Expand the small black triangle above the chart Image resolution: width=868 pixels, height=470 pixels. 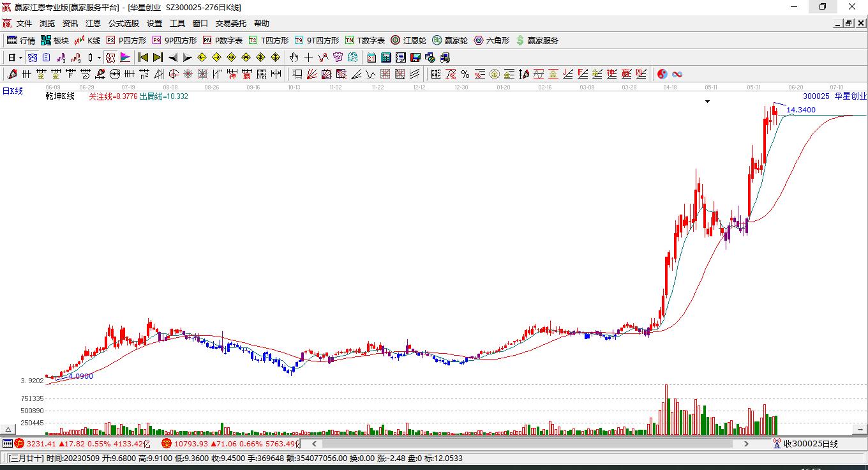(707, 102)
